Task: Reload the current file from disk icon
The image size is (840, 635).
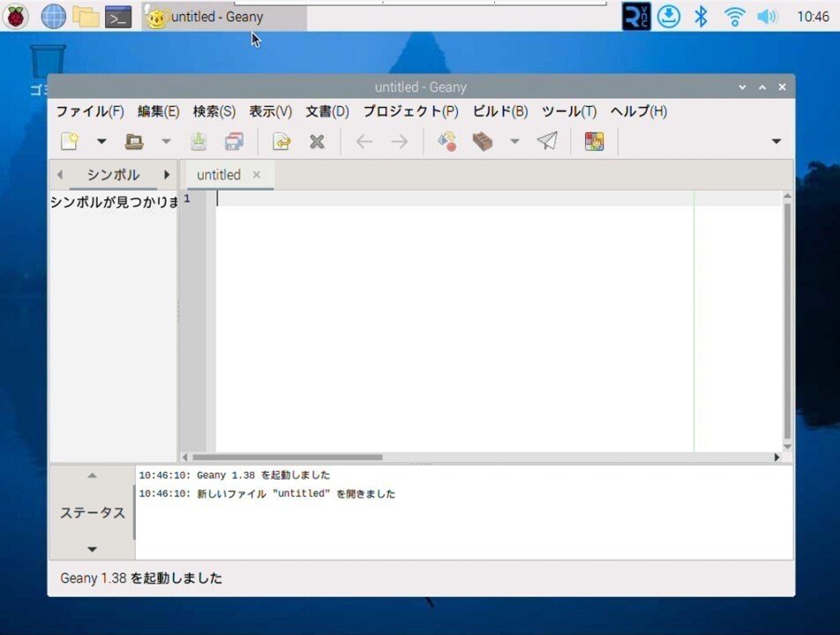Action: (x=281, y=142)
